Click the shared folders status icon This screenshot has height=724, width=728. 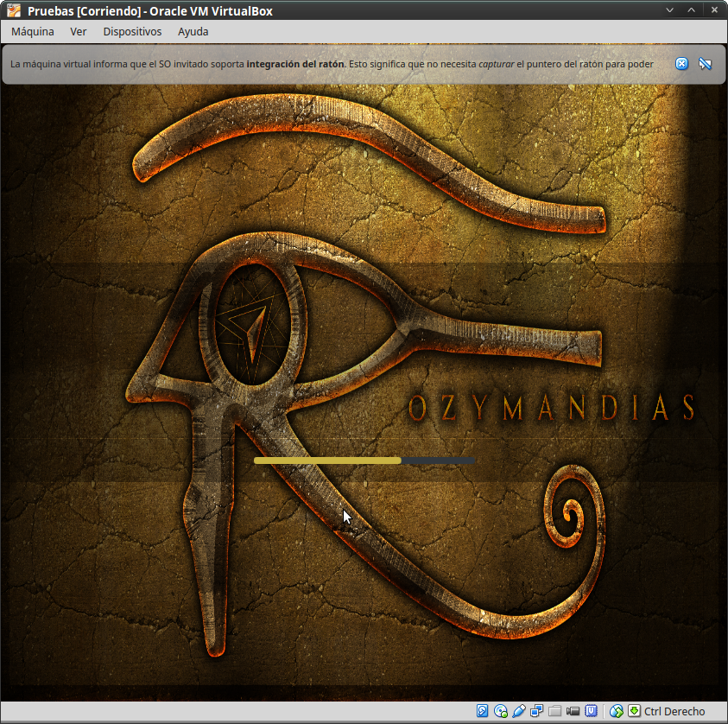(x=555, y=711)
